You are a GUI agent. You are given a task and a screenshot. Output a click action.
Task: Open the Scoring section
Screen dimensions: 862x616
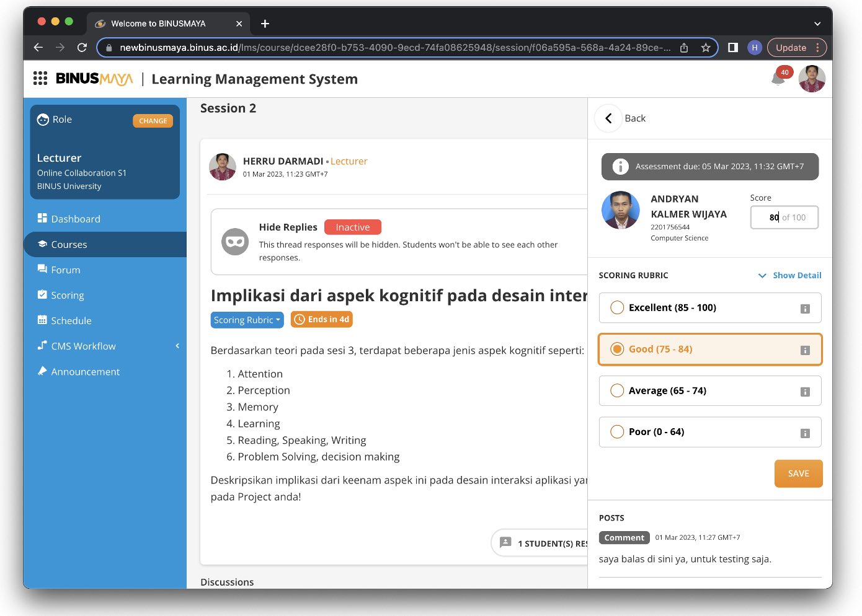[67, 295]
